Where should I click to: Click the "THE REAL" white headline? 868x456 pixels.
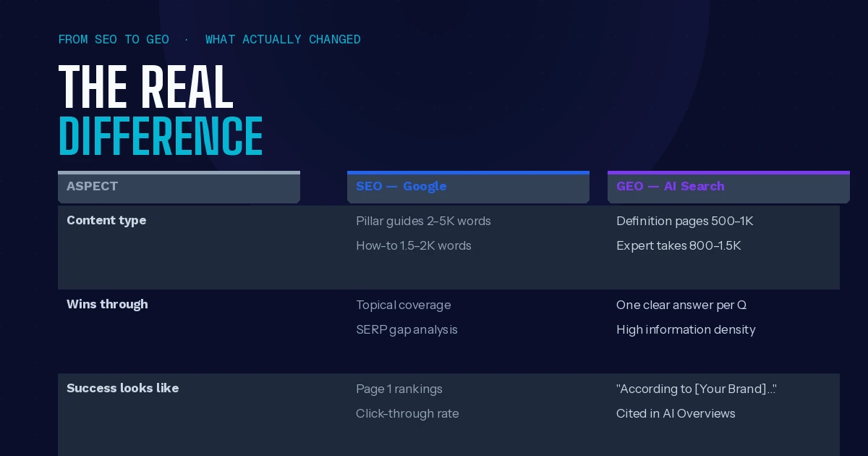coord(145,88)
